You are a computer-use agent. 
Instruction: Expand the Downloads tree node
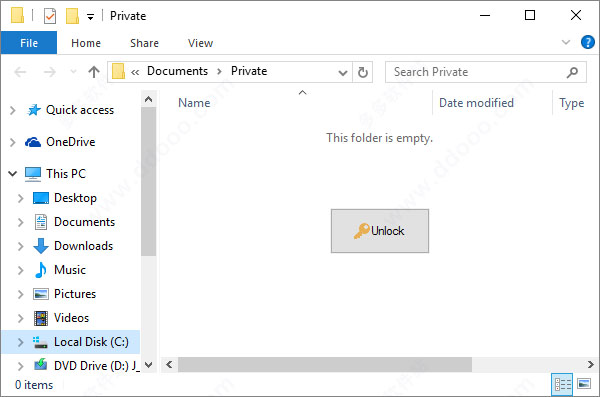(x=21, y=246)
